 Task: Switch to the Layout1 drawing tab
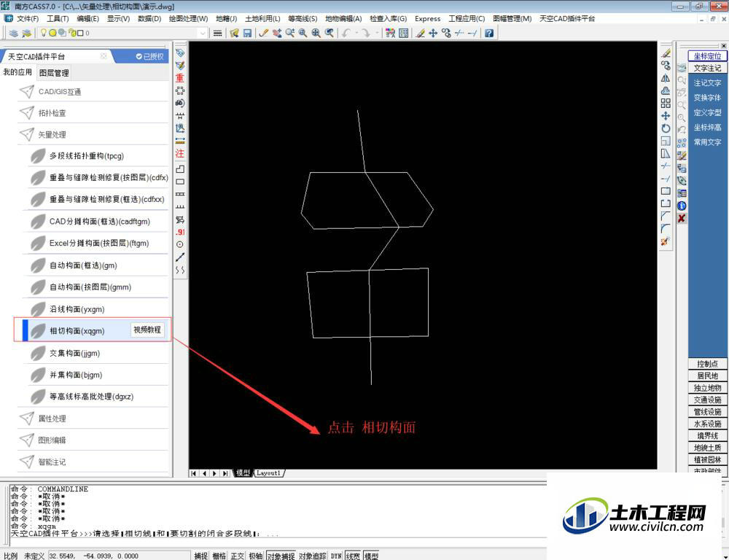269,473
